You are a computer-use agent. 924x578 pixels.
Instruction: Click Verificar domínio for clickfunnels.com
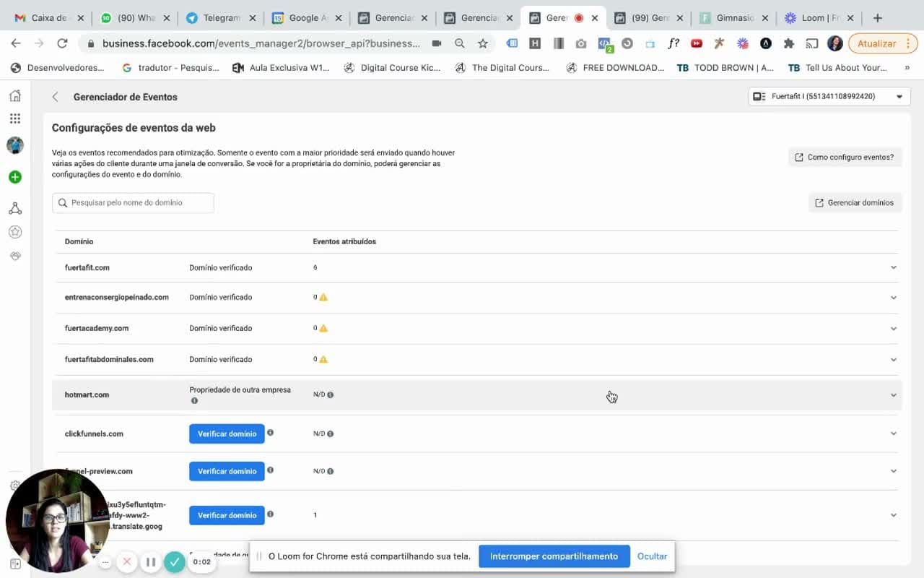[x=227, y=433]
